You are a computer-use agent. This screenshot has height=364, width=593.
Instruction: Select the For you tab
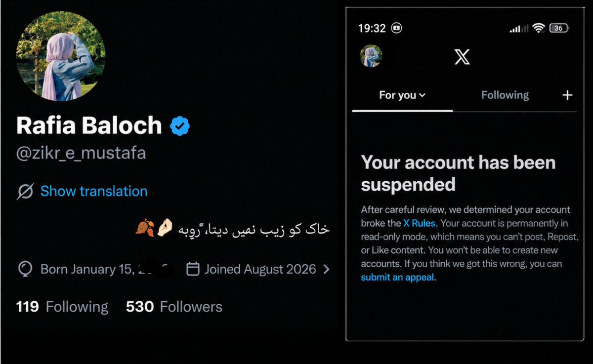(x=402, y=95)
